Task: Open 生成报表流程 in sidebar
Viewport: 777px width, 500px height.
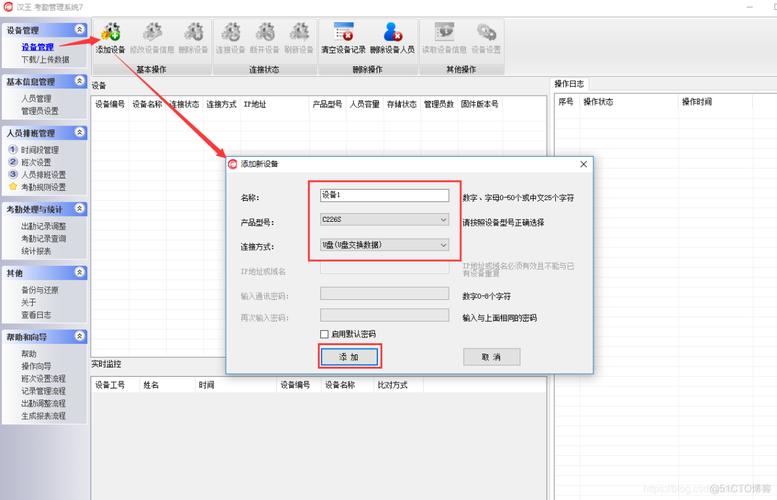Action: pyautogui.click(x=44, y=416)
